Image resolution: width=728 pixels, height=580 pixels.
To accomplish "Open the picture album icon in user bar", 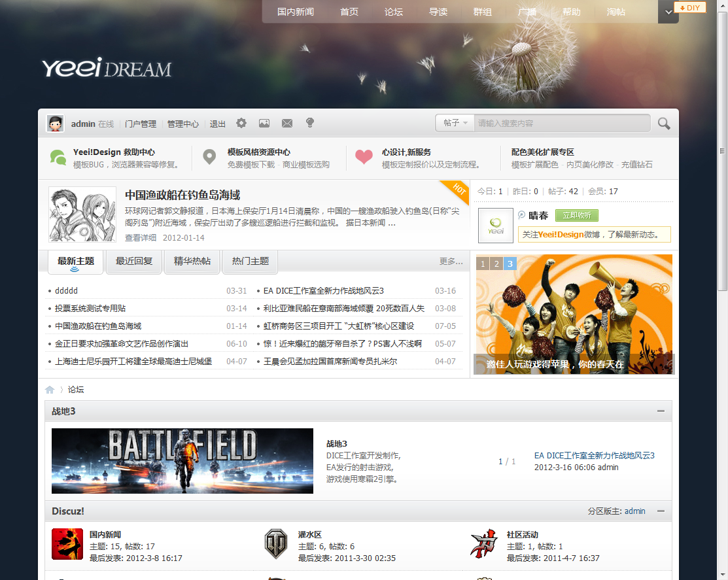I will point(264,123).
